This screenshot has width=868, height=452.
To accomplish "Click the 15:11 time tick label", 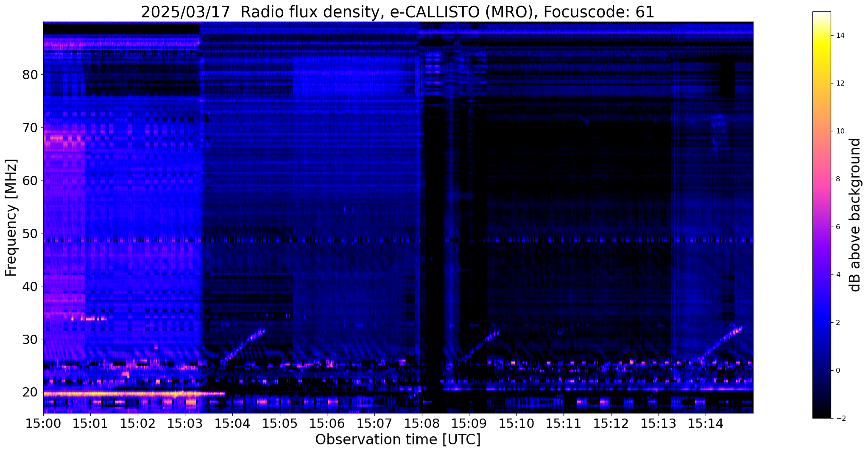I will coord(564,423).
